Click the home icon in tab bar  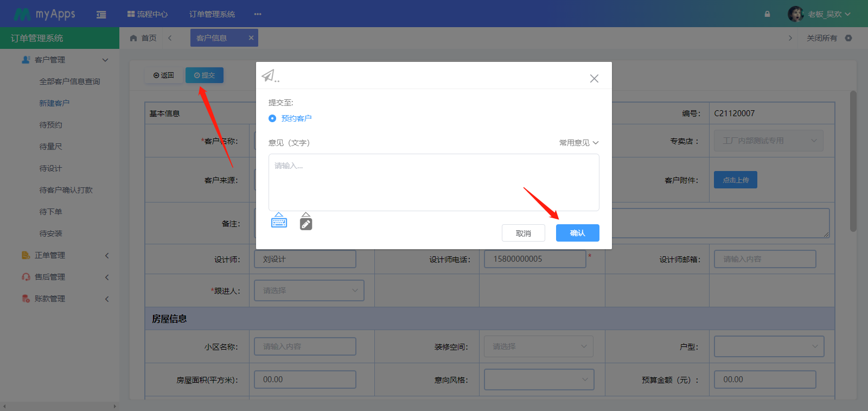[x=133, y=38]
